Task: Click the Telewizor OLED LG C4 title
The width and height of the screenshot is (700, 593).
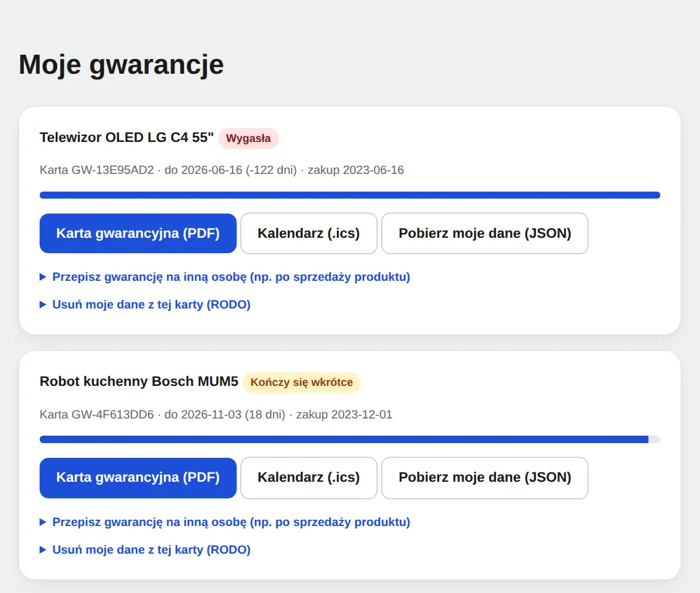Action: click(x=126, y=137)
